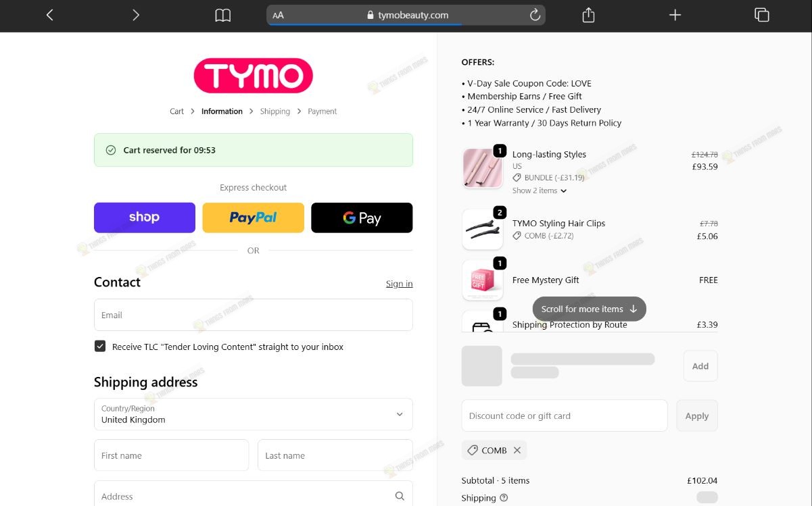Screen dimensions: 812x506
Task: Click the Long-lasting Styles price £93.59
Action: pyautogui.click(x=704, y=166)
